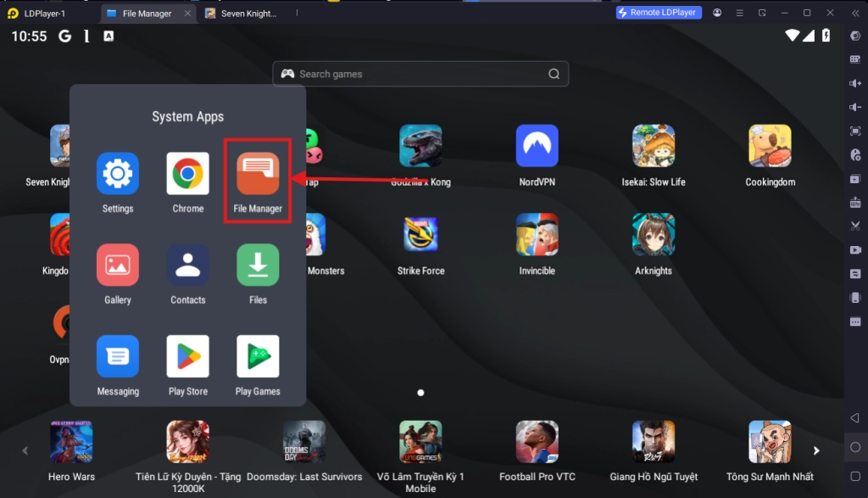The width and height of the screenshot is (868, 498).
Task: Launch Invincible game
Action: [537, 235]
